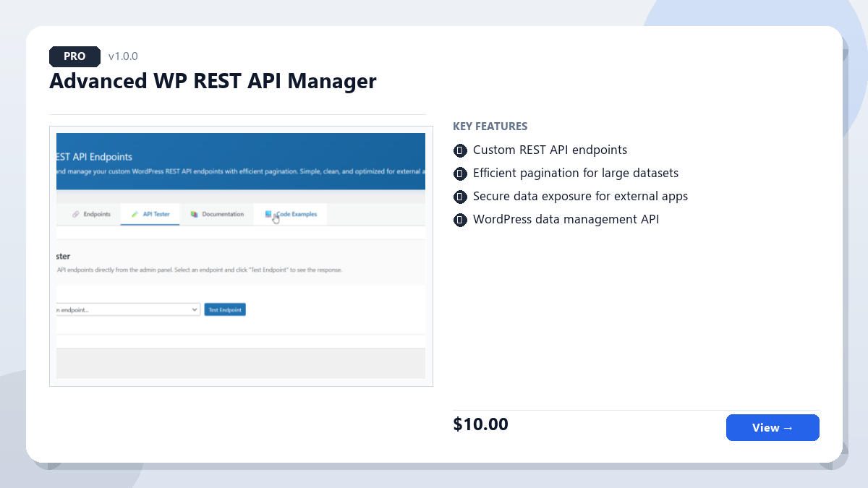The image size is (868, 488).
Task: Click the bullet icon beside Secure data exposure
Action: point(460,197)
